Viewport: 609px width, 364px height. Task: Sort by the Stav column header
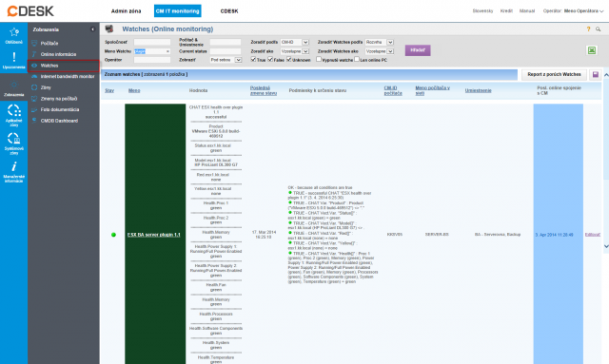coord(109,90)
